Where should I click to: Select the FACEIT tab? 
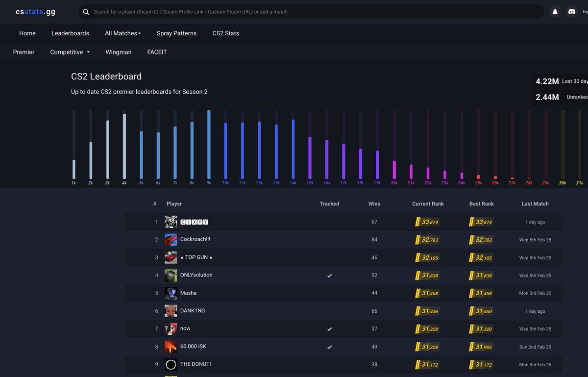[x=157, y=52]
